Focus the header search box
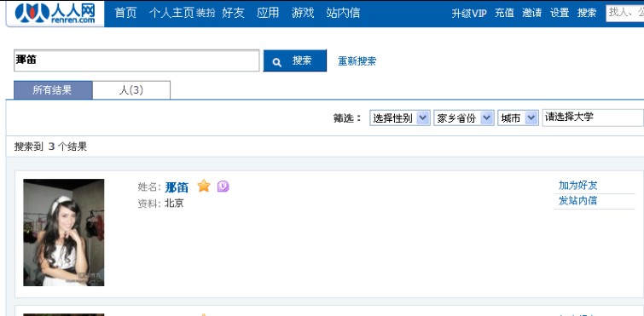The height and width of the screenshot is (316, 644). point(624,13)
